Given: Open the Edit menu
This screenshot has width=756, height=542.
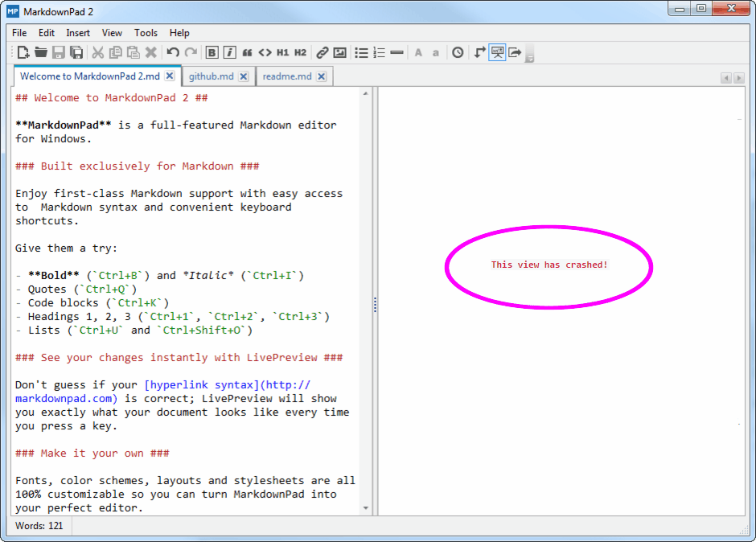Looking at the screenshot, I should click(x=47, y=33).
